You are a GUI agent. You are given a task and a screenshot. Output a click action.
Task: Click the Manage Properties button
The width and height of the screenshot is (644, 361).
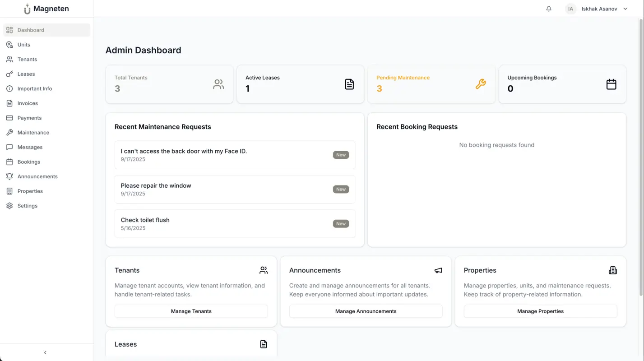click(540, 311)
